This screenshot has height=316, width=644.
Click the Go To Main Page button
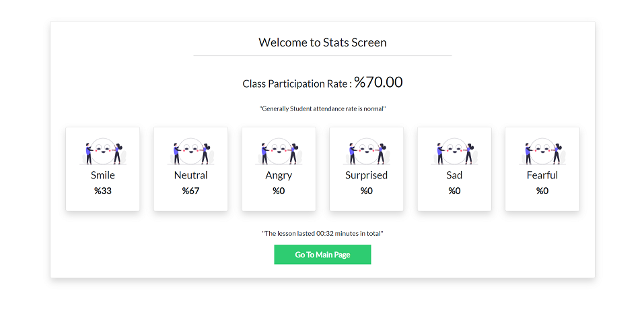(x=322, y=255)
